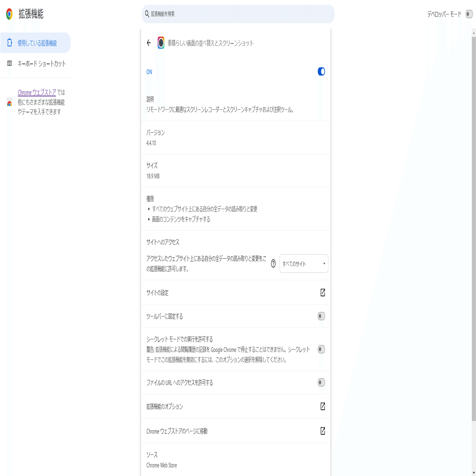This screenshot has height=476, width=476.
Task: Click the 拡張機能 page title
Action: tap(31, 14)
